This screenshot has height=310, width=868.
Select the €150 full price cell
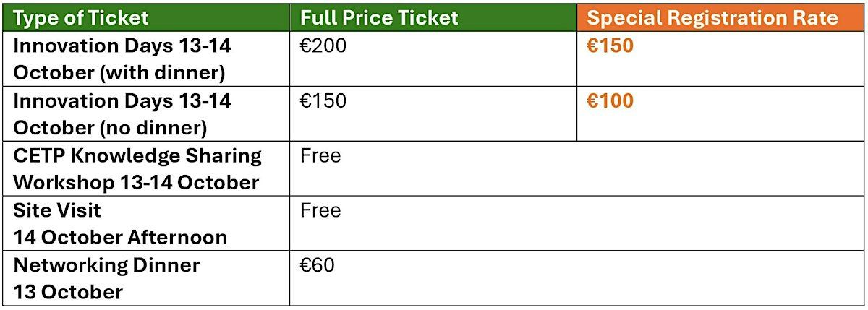(323, 101)
